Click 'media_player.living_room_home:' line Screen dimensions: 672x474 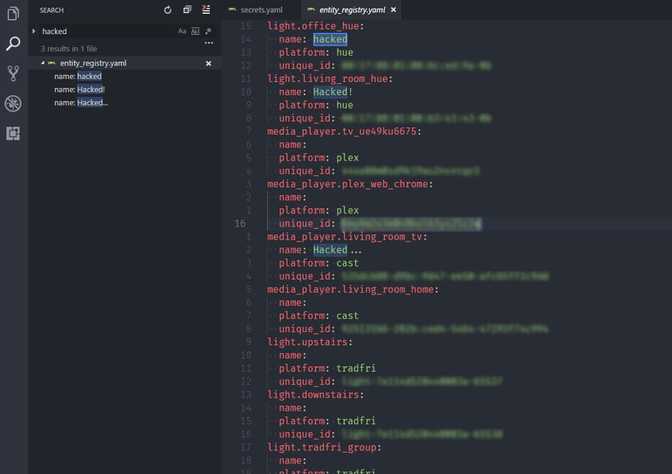coord(353,290)
